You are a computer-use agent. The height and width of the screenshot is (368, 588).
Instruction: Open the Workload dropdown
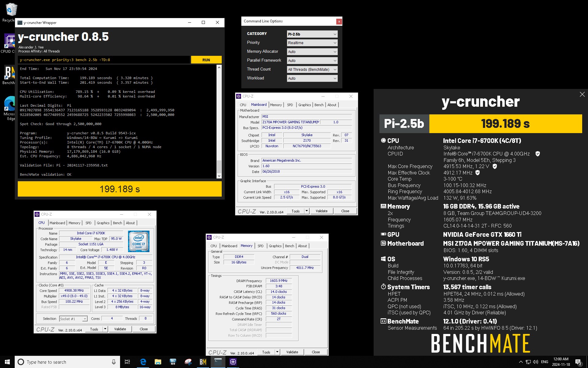click(312, 79)
